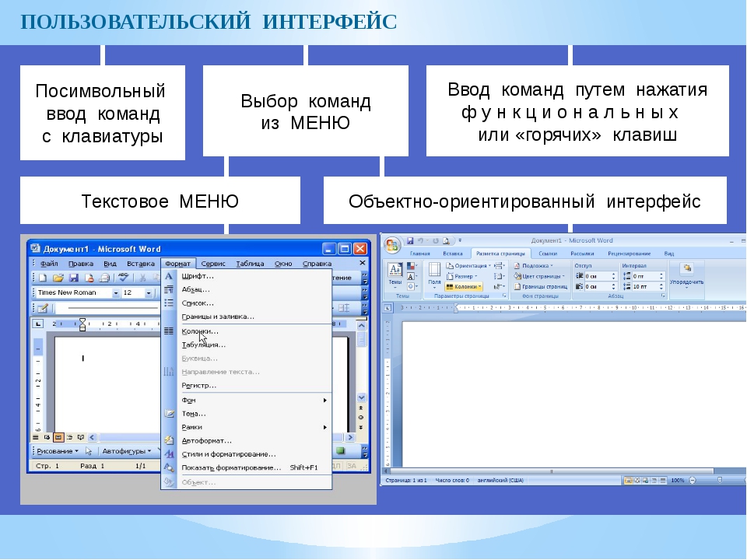Viewport: 747px width, 560px height.
Task: Select web layout view button in Word 2003
Action: (x=47, y=437)
